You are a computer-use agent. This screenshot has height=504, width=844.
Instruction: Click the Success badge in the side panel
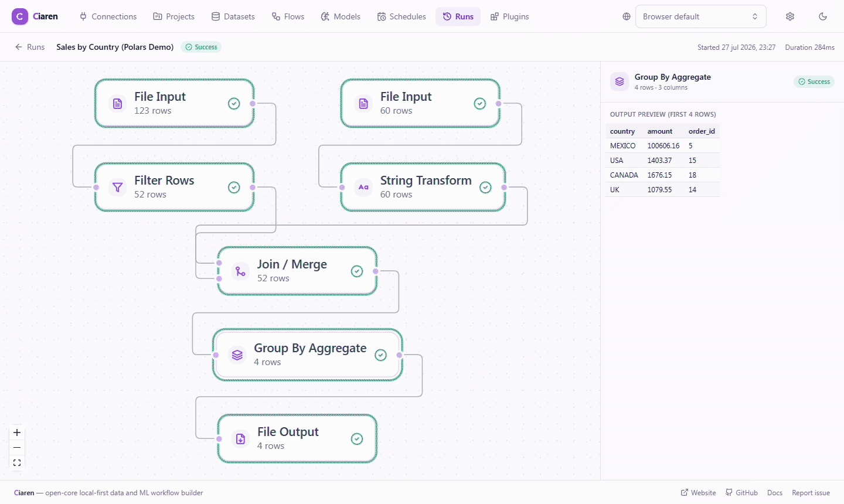[814, 81]
